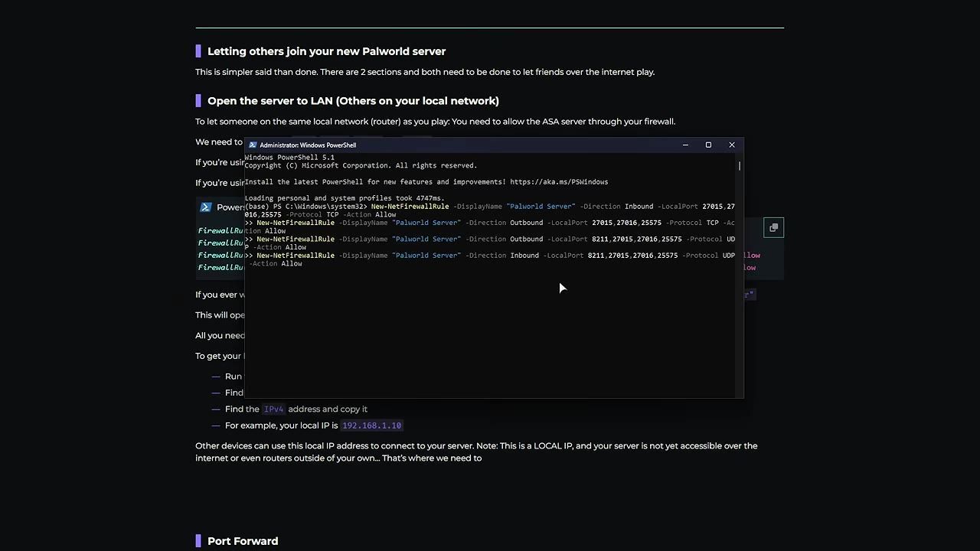Click the copy code button on the web page

(773, 227)
